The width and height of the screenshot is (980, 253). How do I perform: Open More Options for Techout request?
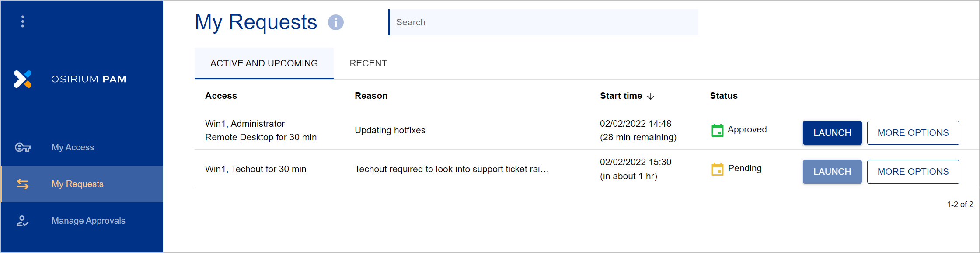pyautogui.click(x=913, y=172)
